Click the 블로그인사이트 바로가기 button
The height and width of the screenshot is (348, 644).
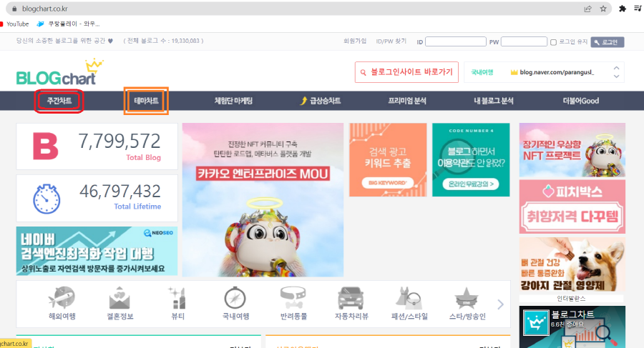pyautogui.click(x=406, y=72)
